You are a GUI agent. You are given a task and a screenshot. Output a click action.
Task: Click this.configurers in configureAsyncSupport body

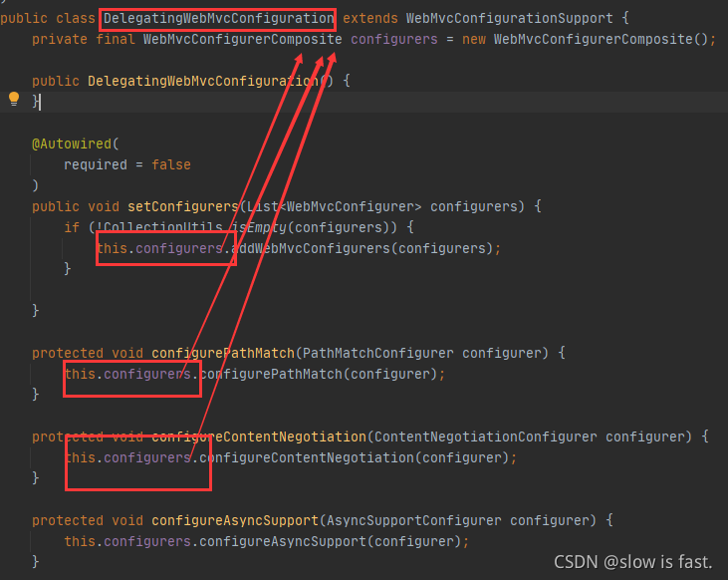127,541
